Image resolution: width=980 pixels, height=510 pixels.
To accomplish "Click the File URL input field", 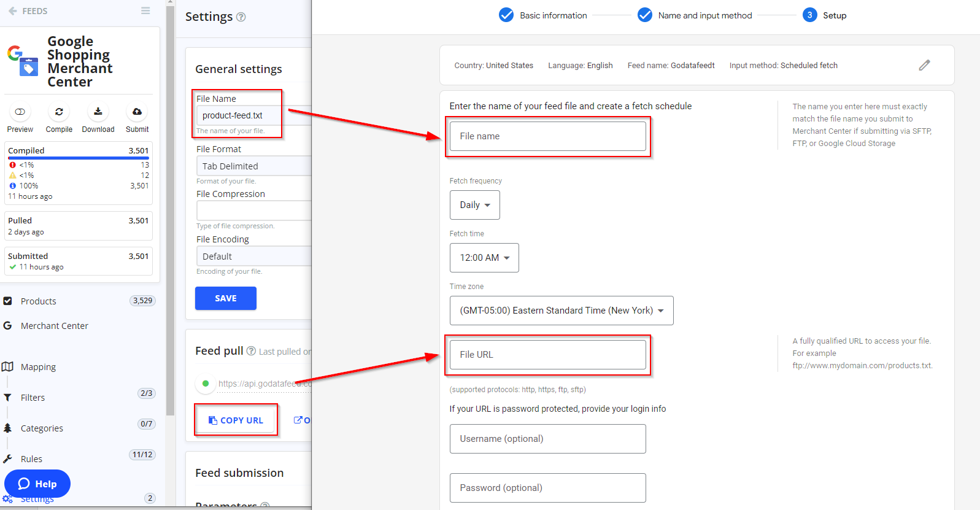I will pyautogui.click(x=547, y=355).
